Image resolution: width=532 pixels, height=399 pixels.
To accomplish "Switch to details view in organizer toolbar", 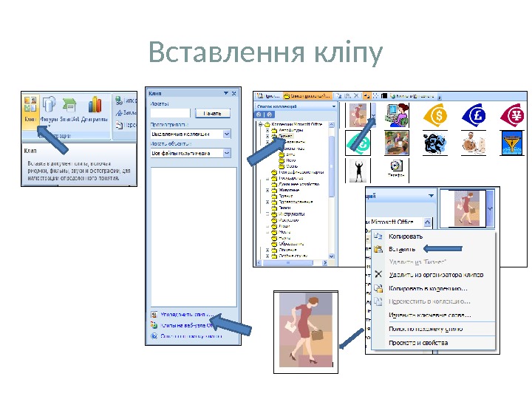I will tap(384, 96).
